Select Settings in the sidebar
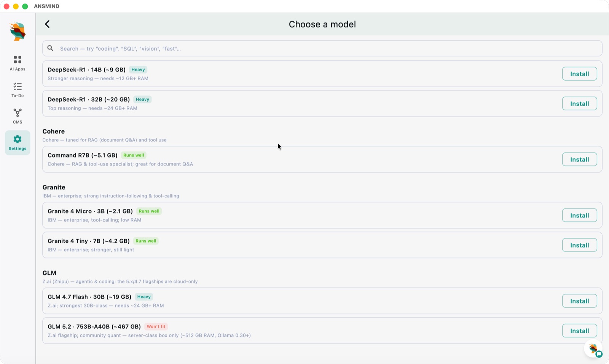 tap(18, 143)
